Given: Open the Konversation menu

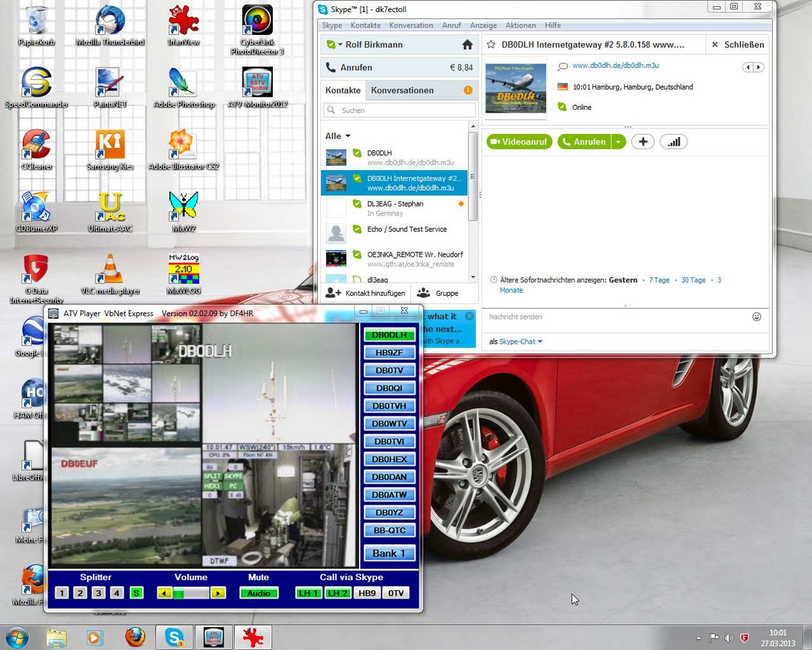Looking at the screenshot, I should pos(411,26).
